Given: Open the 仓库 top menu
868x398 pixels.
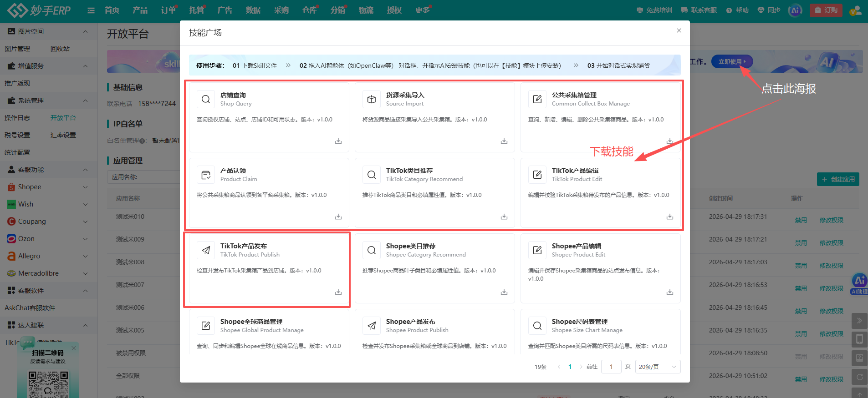Looking at the screenshot, I should [310, 10].
